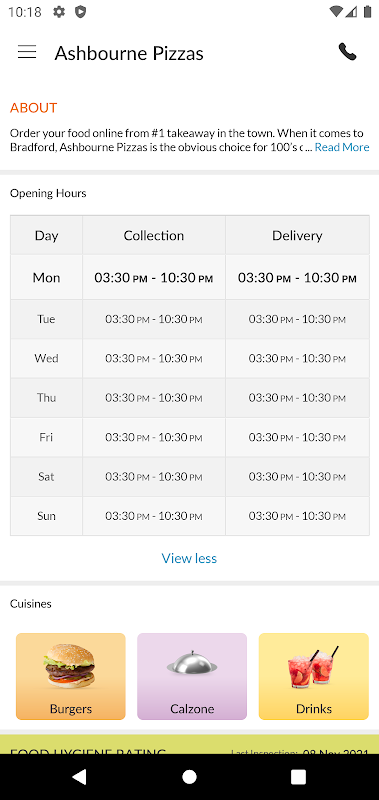Open the settings gear status icon

pyautogui.click(x=59, y=12)
